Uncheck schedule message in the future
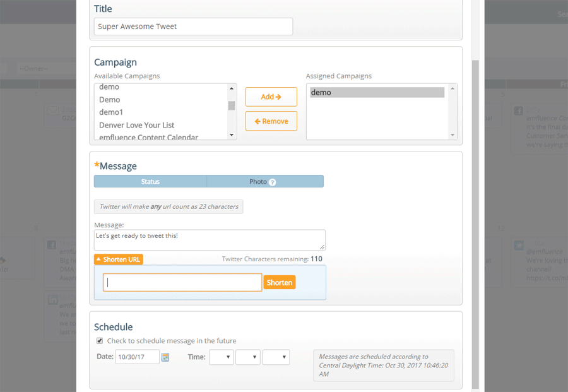Screen dimensions: 568x392 (100, 341)
